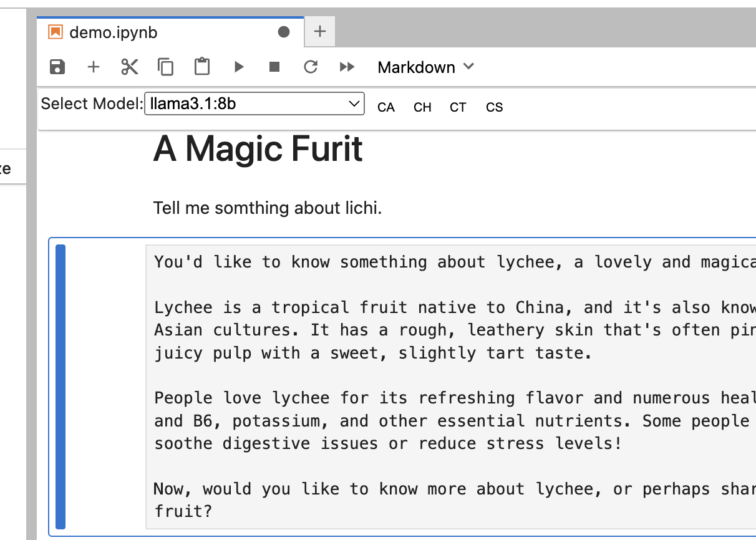Run the selected cell
The height and width of the screenshot is (540, 756).
239,67
